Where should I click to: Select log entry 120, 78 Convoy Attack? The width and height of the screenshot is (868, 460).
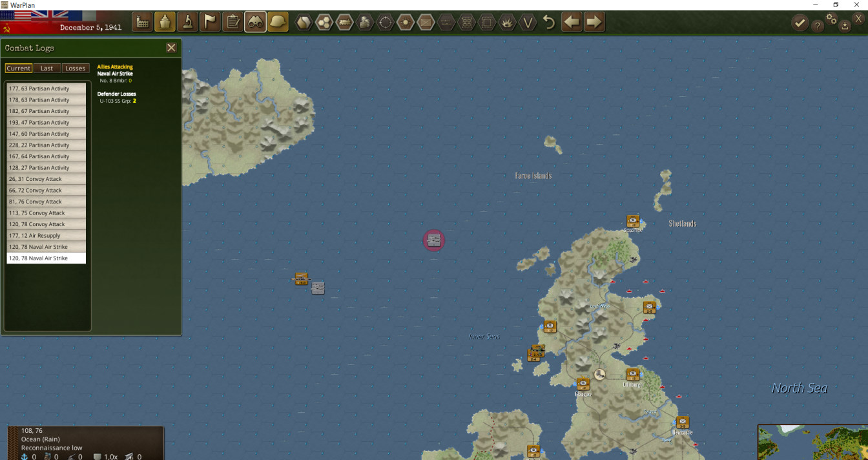[x=46, y=224]
